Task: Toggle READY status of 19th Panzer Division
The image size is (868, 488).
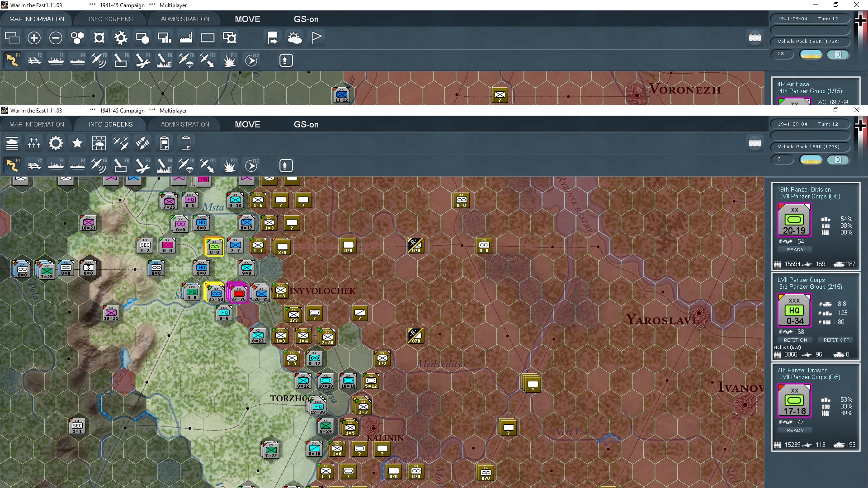Action: [795, 249]
